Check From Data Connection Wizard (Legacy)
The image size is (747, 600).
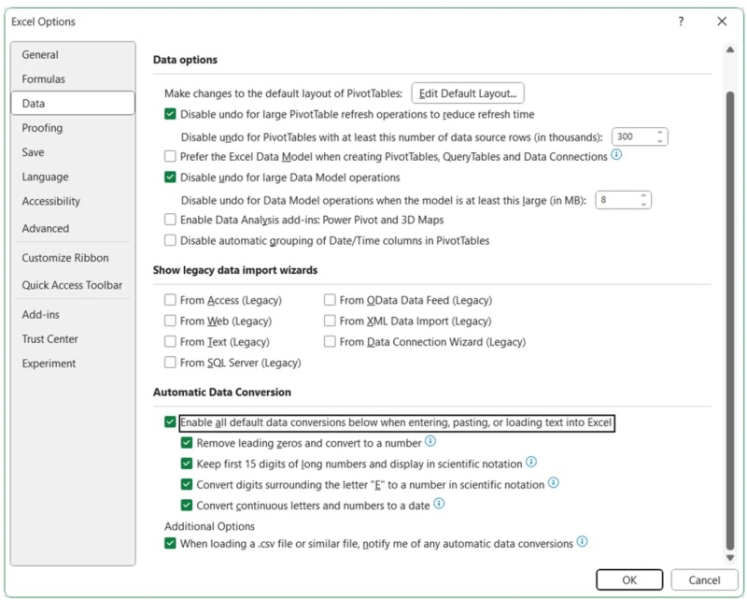(330, 342)
